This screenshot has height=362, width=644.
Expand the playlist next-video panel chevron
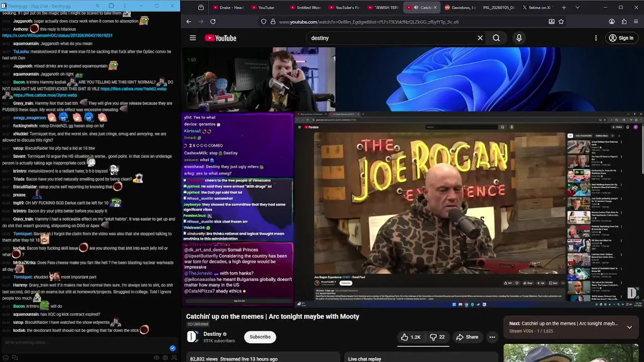629,327
